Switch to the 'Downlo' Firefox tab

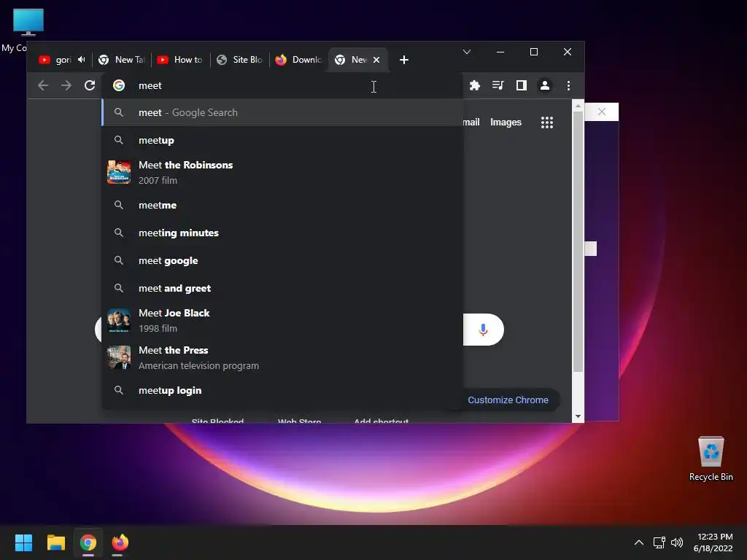pyautogui.click(x=299, y=60)
